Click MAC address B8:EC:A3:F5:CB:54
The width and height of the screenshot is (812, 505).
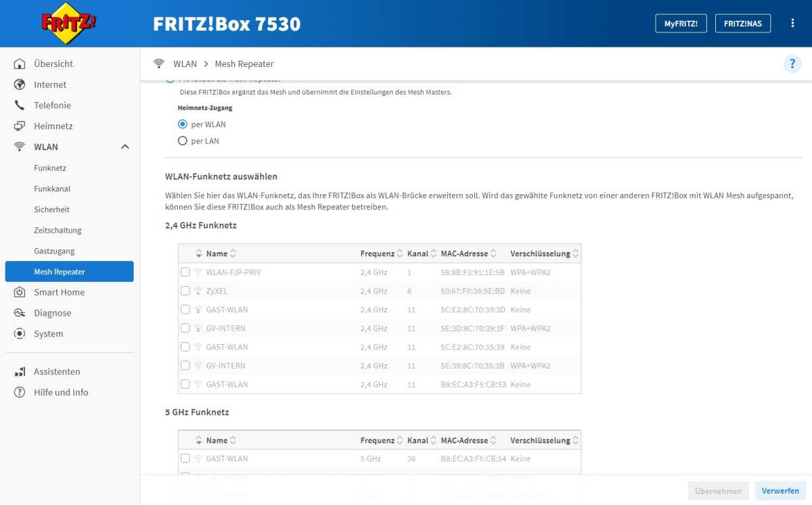(473, 458)
